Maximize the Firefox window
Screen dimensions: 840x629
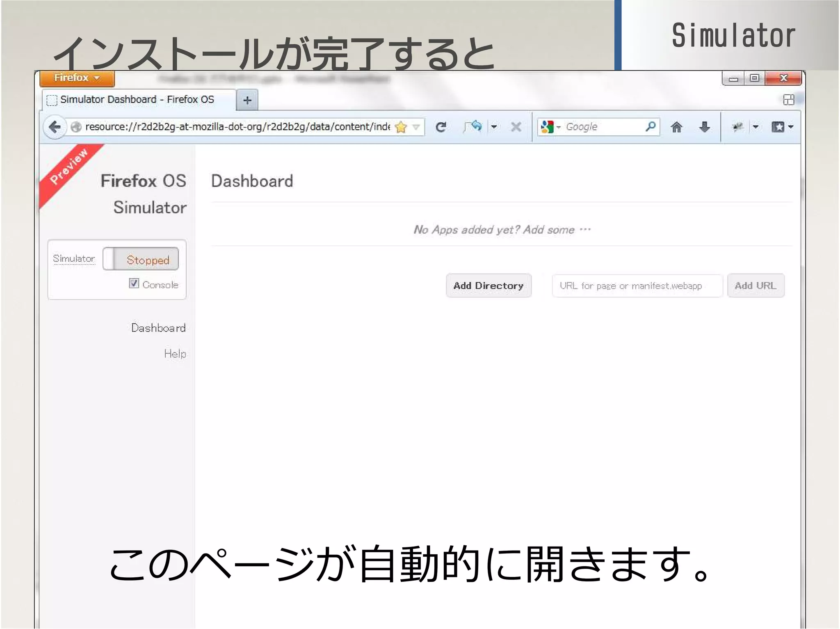tap(754, 78)
